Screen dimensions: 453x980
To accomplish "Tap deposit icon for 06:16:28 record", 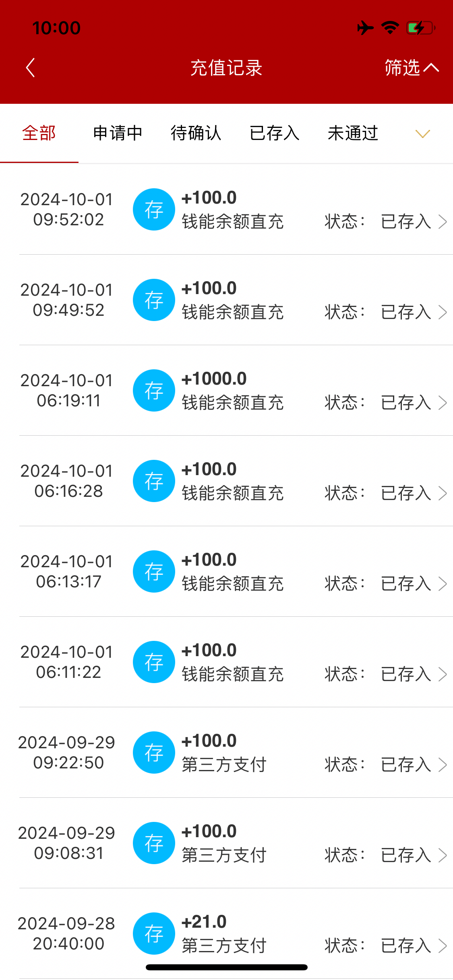I will 154,481.
